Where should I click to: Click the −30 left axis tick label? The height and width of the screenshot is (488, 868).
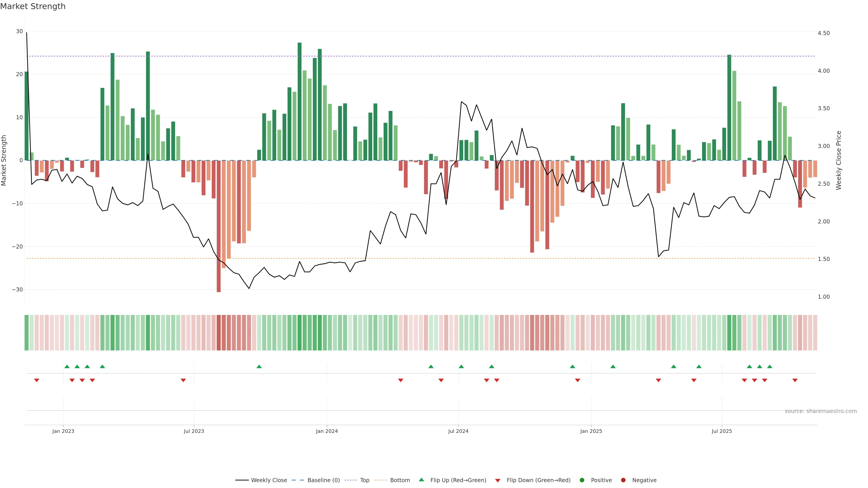pyautogui.click(x=17, y=290)
